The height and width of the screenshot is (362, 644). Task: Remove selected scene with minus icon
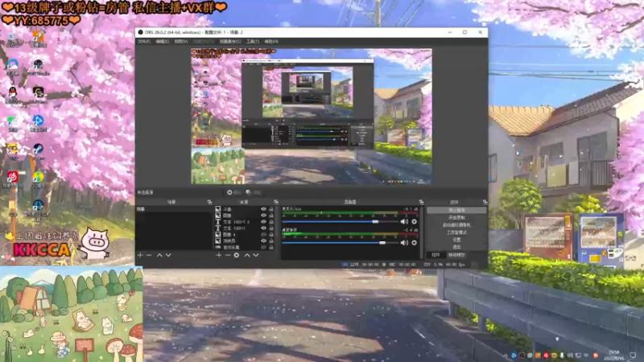[x=149, y=255]
